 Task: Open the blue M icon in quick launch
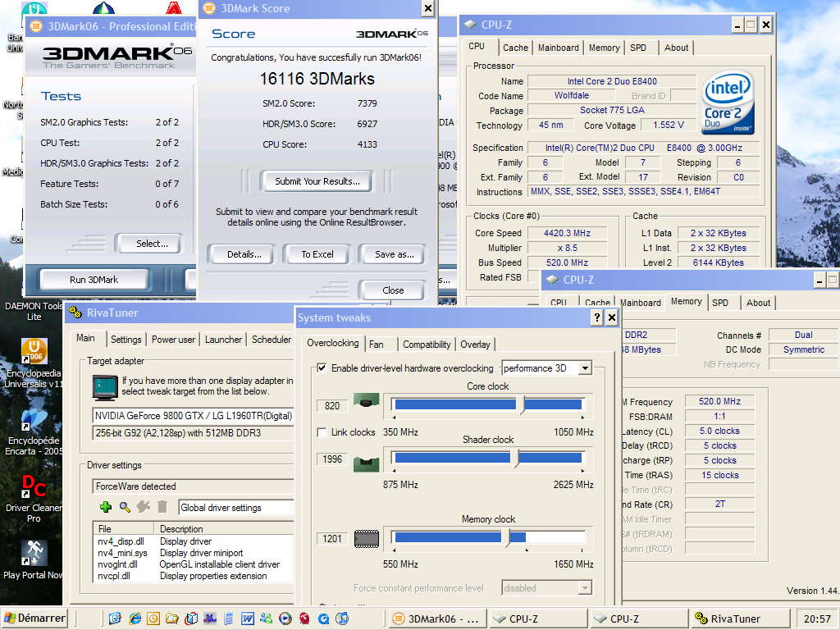(210, 619)
